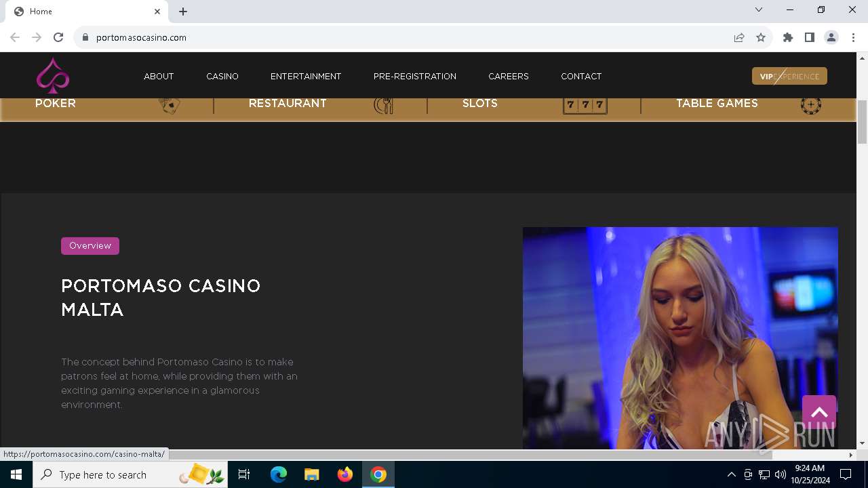Open a new browser tab

[x=183, y=12]
